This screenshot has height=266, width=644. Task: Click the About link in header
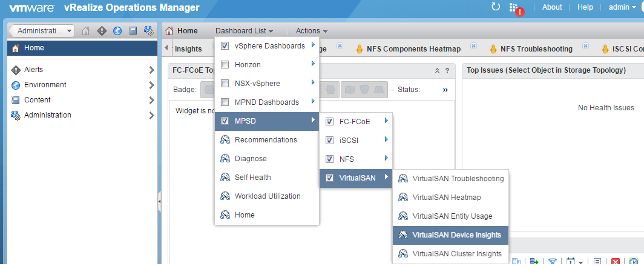coord(552,7)
